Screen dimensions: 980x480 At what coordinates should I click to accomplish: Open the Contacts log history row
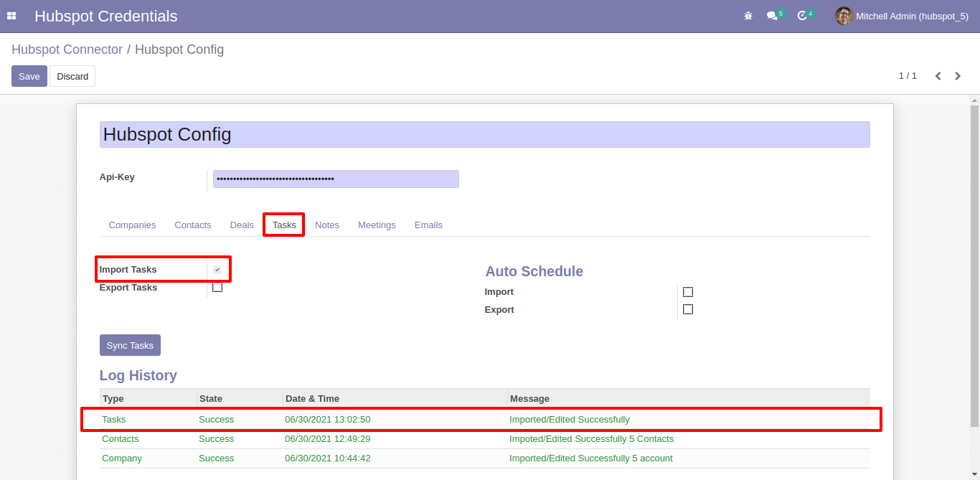[x=484, y=438]
